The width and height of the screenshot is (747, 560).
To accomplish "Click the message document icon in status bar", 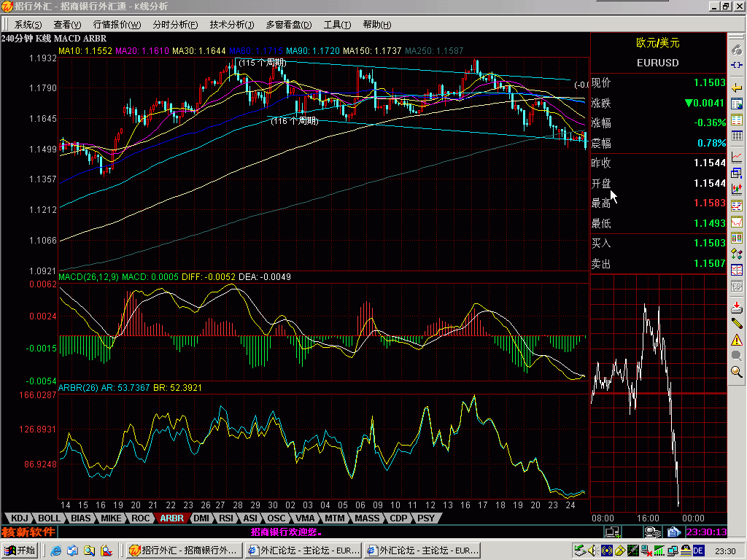I will click(x=673, y=532).
